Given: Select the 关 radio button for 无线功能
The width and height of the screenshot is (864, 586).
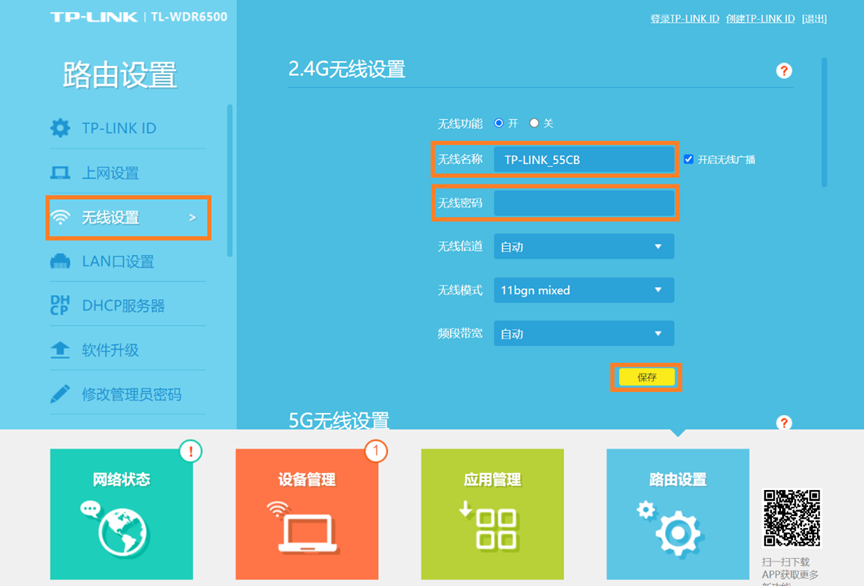Looking at the screenshot, I should [x=534, y=123].
